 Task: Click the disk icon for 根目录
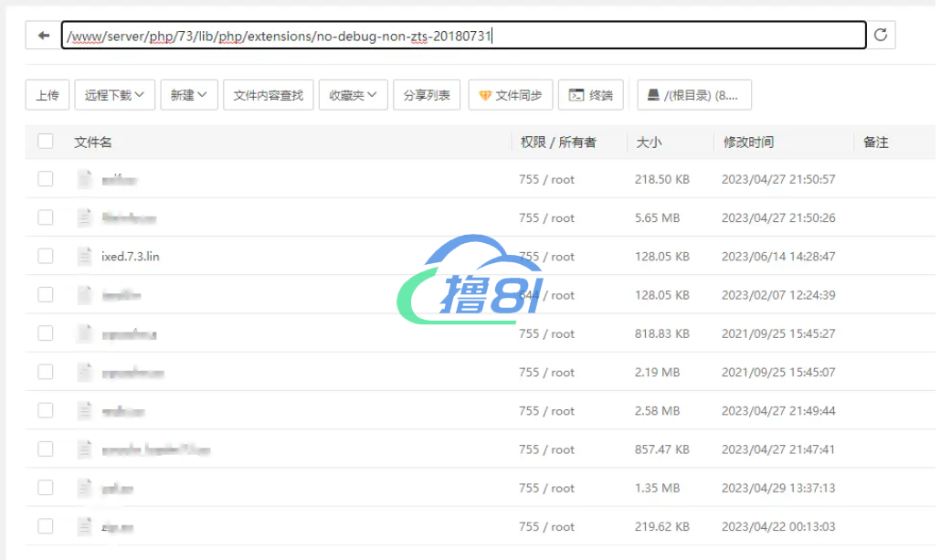(x=653, y=95)
